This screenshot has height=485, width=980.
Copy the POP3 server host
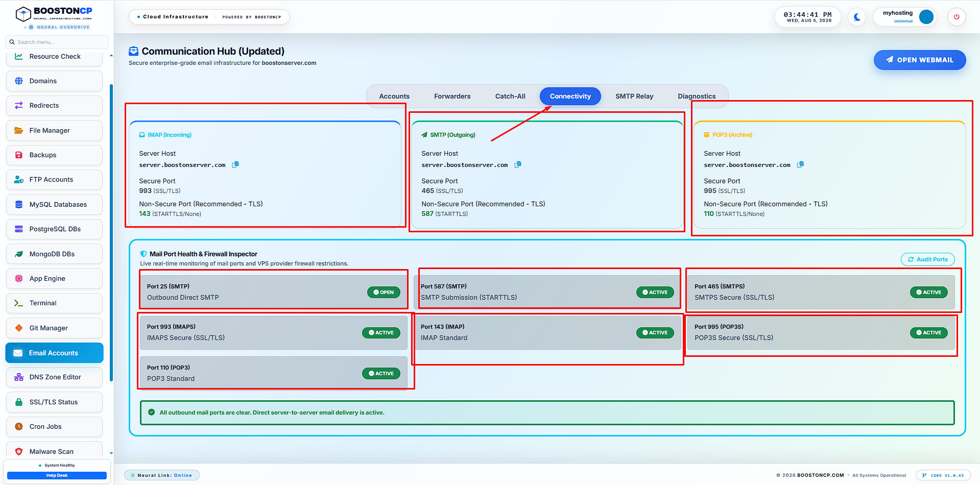(800, 164)
